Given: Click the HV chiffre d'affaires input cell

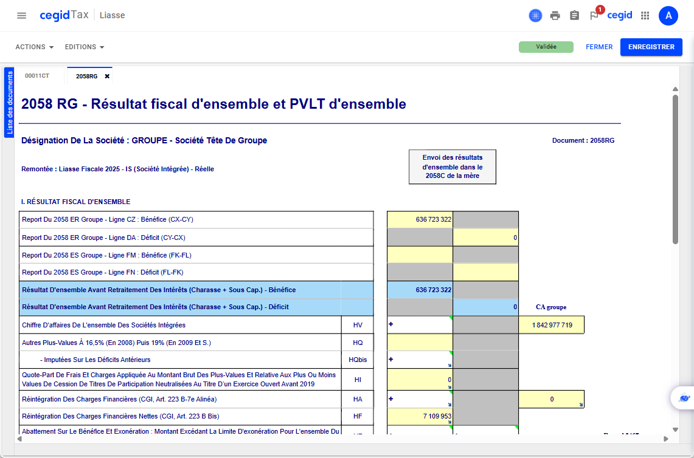Looking at the screenshot, I should (420, 325).
